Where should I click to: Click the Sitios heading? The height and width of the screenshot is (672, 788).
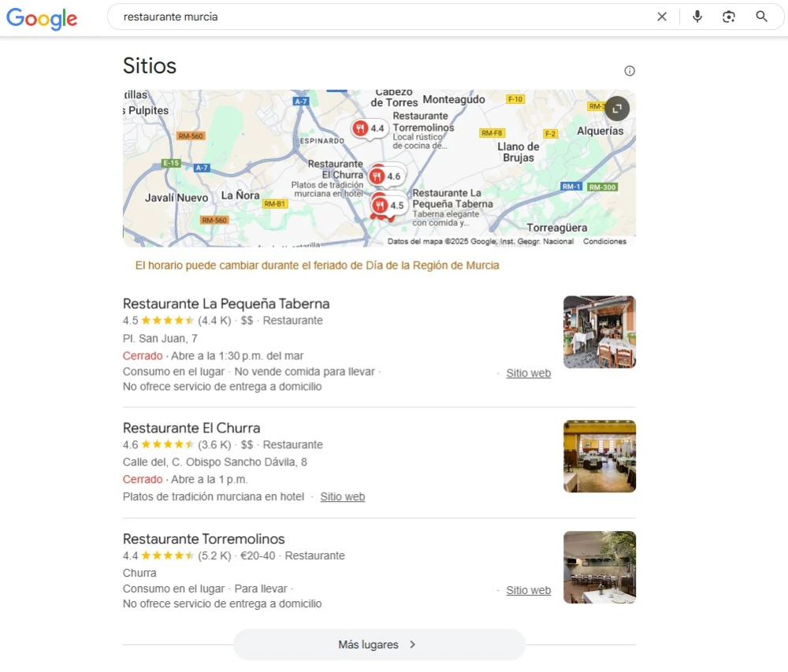click(x=150, y=66)
